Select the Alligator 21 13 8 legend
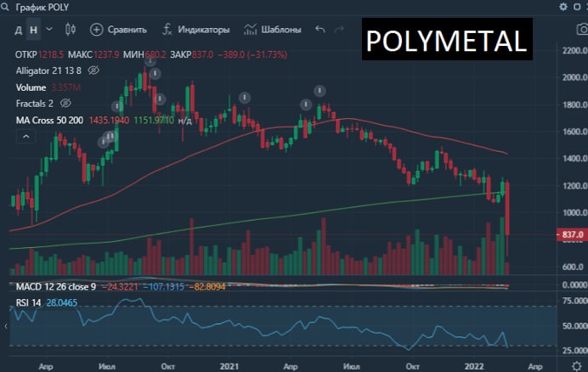Image resolution: width=588 pixels, height=372 pixels. 48,70
